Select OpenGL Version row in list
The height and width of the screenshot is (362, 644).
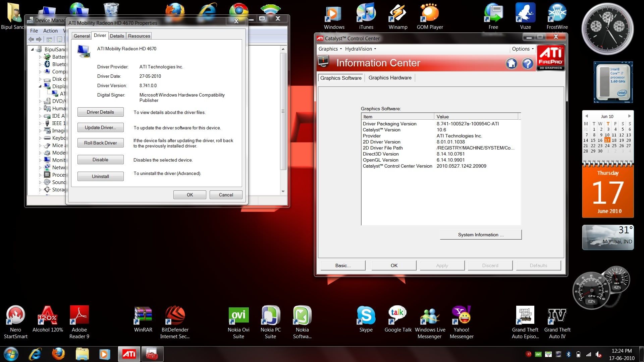pyautogui.click(x=441, y=160)
